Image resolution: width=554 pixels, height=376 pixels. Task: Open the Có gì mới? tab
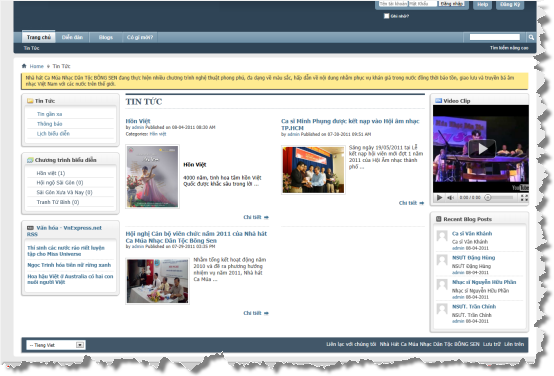pyautogui.click(x=140, y=37)
